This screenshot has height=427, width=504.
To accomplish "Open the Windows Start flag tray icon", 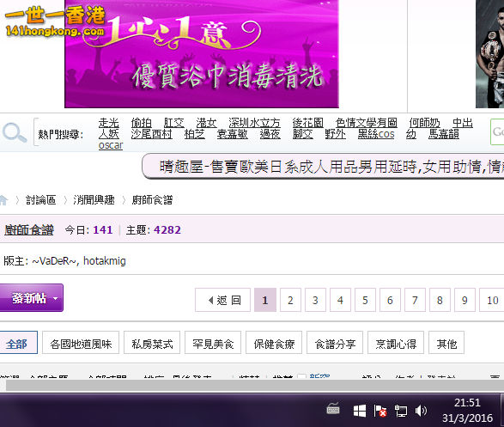I will (x=360, y=411).
